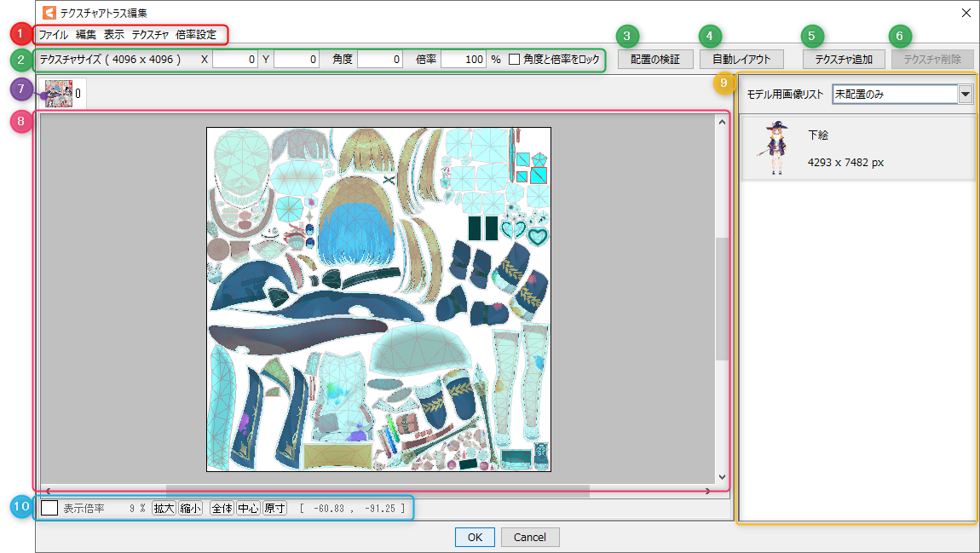Open the ファイル menu
The height and width of the screenshot is (553, 980).
tap(53, 35)
